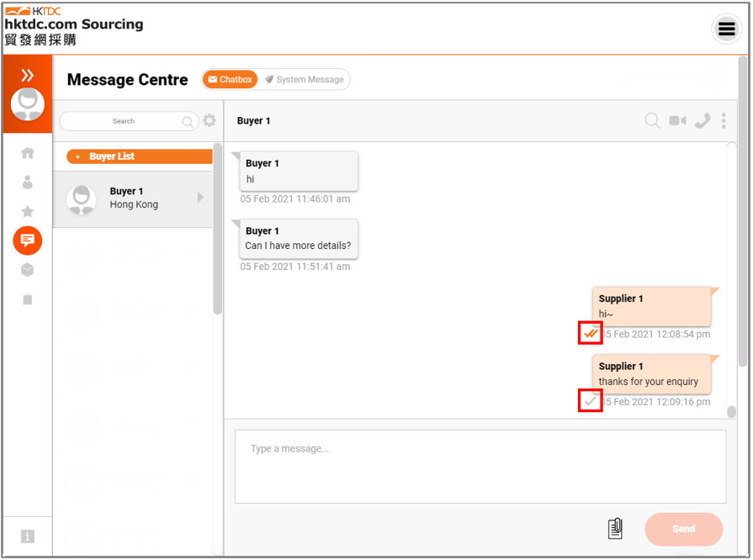Send the message with Send button

[x=683, y=529]
